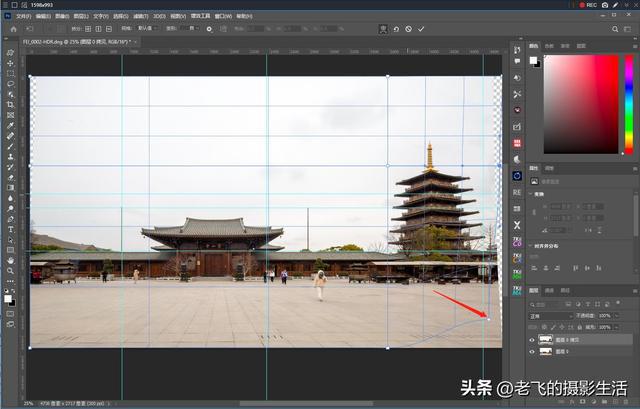Open the warp grid dropdown
This screenshot has width=640, height=409.
[x=147, y=29]
